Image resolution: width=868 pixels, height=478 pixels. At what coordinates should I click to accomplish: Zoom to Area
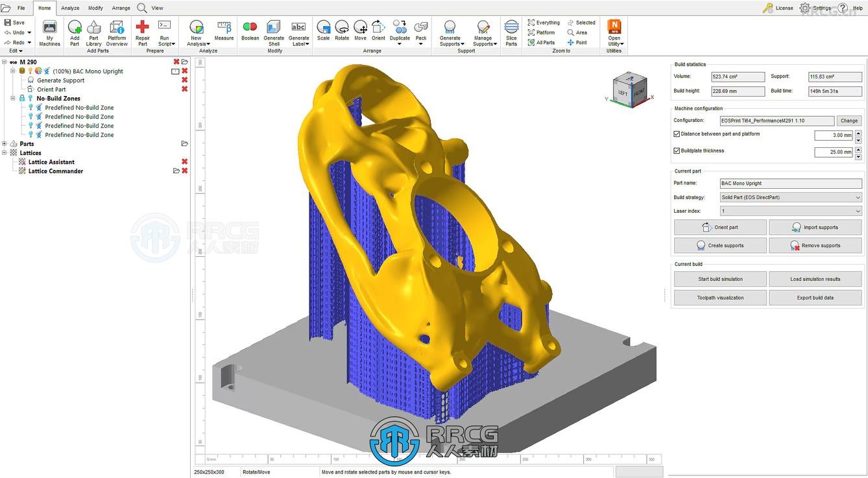tap(577, 32)
